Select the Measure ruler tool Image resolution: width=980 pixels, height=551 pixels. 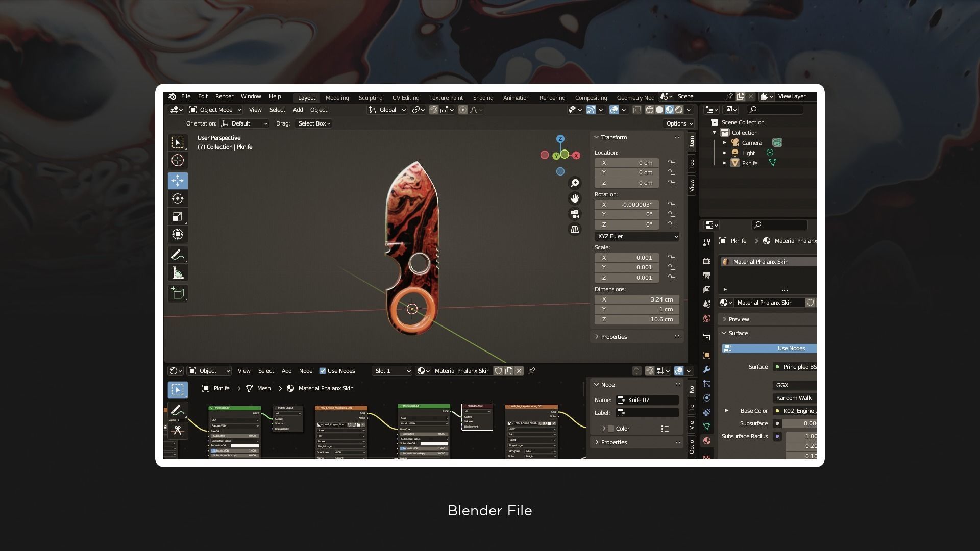178,273
